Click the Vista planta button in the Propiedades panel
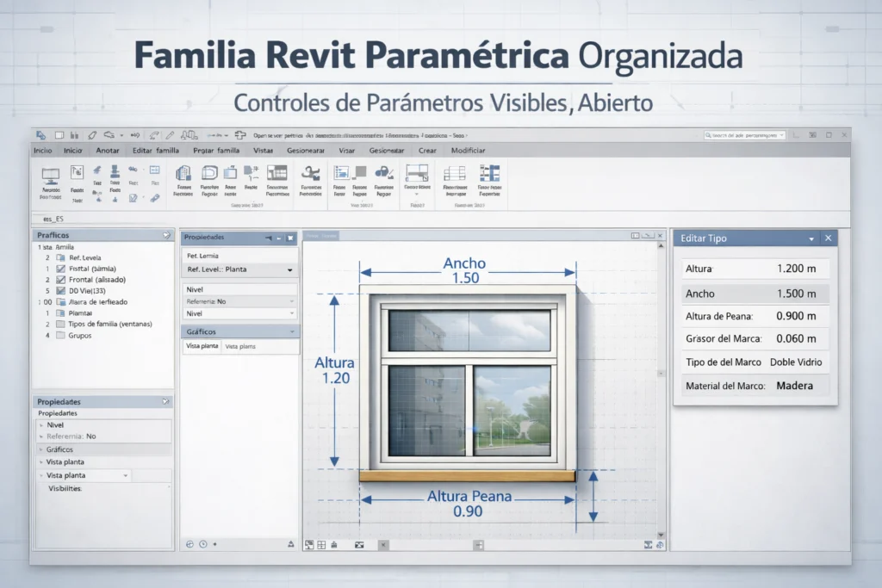Viewport: 882px width, 588px height. pyautogui.click(x=202, y=346)
